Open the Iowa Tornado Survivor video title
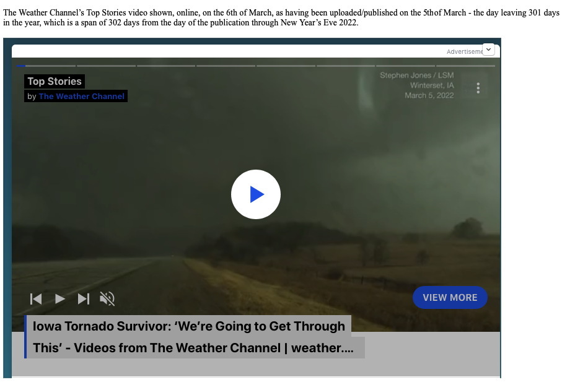The image size is (588, 390). click(x=189, y=337)
